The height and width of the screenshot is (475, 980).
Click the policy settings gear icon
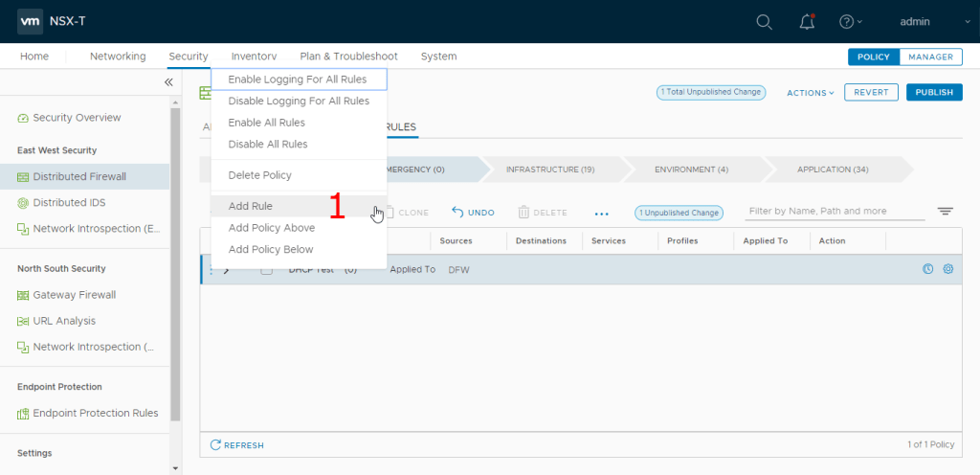click(948, 269)
